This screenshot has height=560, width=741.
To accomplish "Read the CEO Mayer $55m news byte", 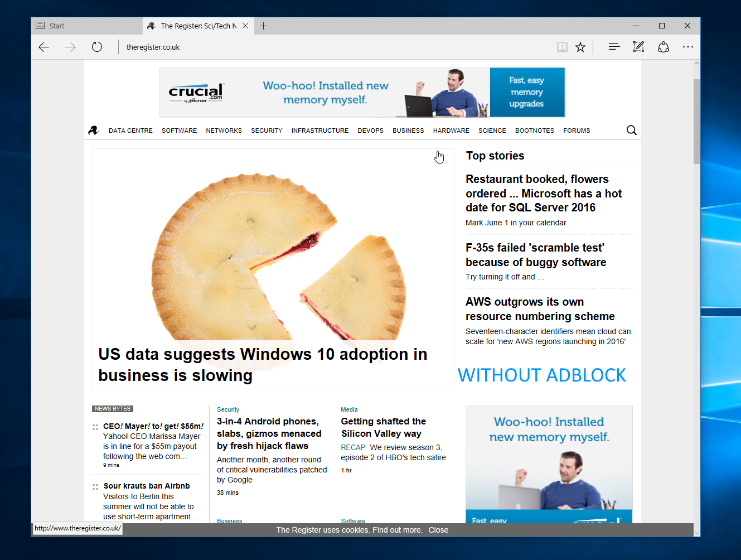I will pos(153,426).
